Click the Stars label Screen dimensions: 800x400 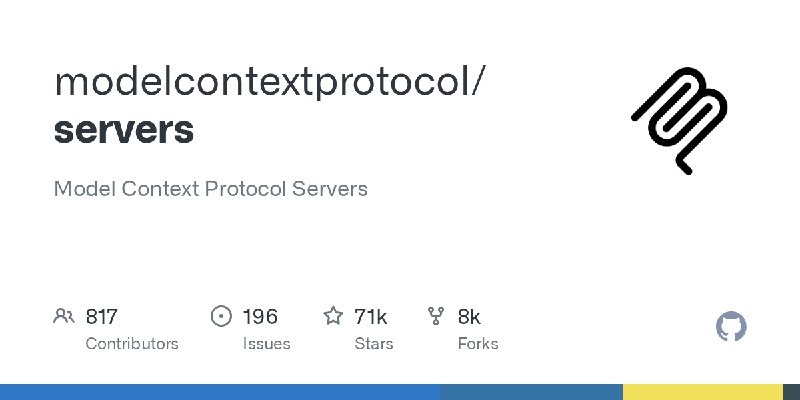[x=374, y=344]
